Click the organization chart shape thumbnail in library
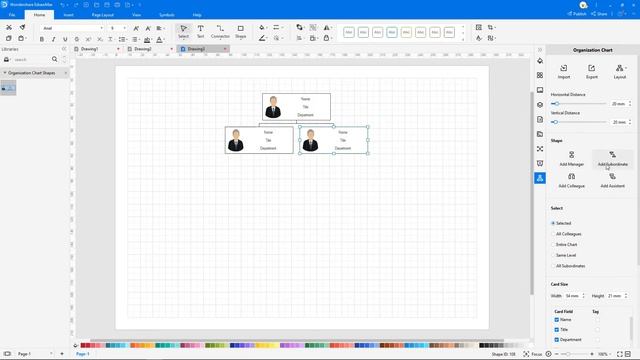 click(x=8, y=88)
